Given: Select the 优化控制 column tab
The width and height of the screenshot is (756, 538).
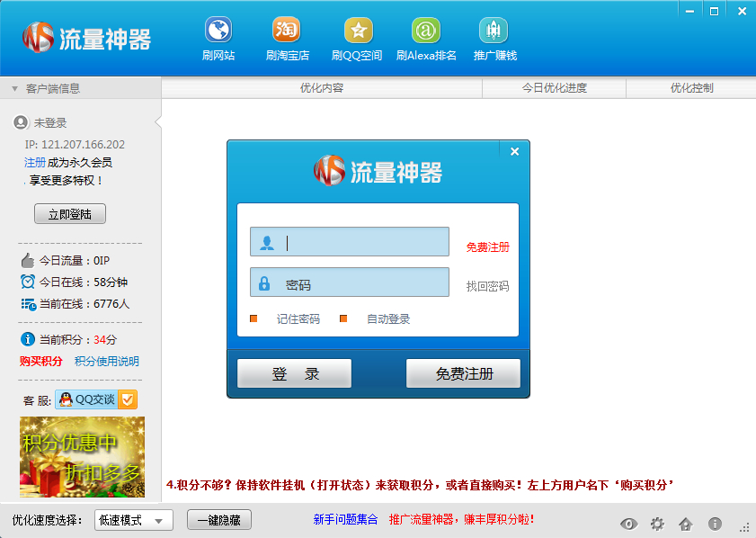Looking at the screenshot, I should [691, 88].
